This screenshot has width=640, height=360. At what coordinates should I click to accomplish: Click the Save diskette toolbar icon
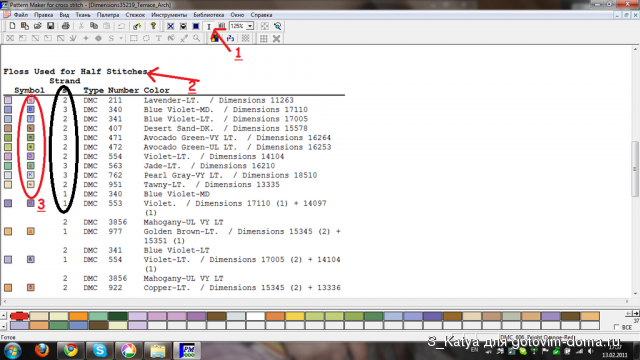click(x=50, y=26)
